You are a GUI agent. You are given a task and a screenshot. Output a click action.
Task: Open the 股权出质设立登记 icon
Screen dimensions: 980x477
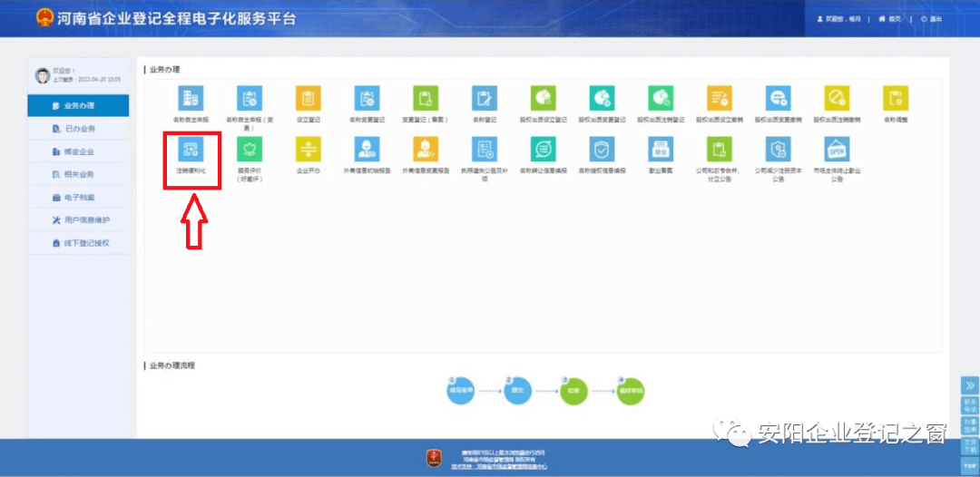pos(544,98)
